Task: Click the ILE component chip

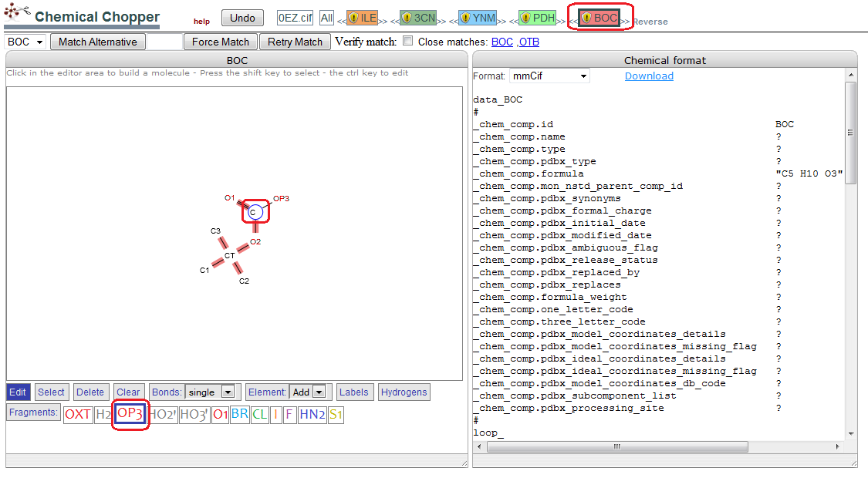Action: 362,19
